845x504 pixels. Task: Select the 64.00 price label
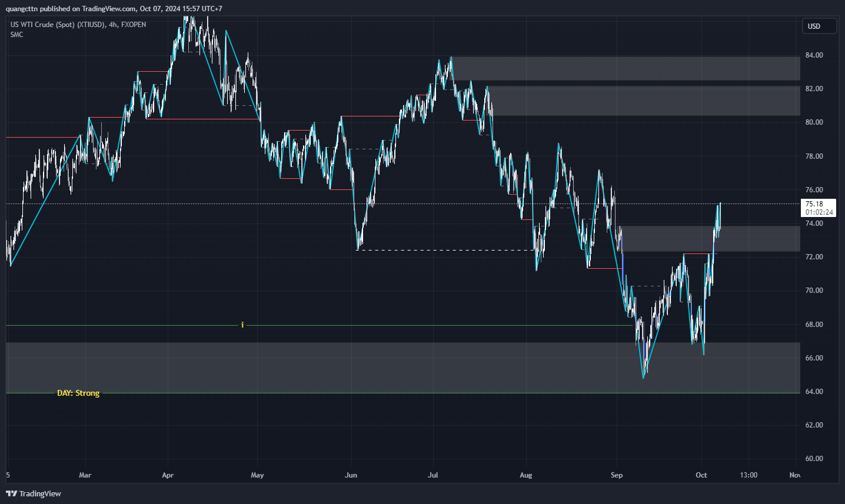pos(814,392)
